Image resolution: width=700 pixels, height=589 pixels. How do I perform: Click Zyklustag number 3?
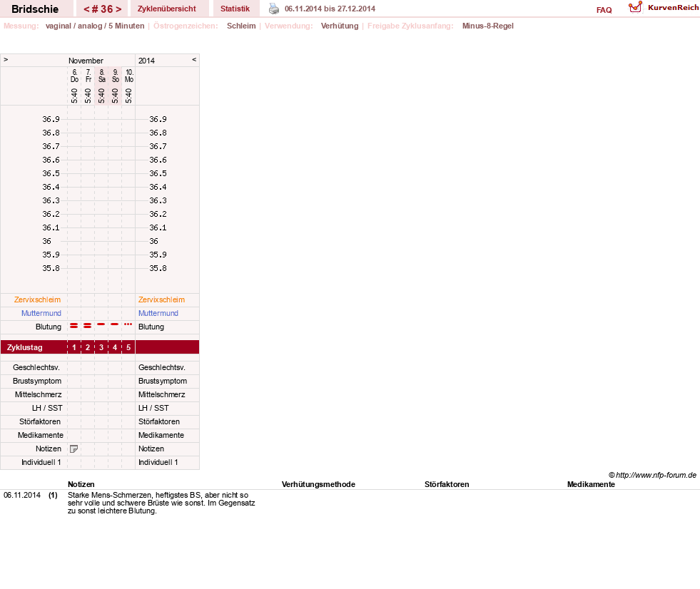click(101, 347)
